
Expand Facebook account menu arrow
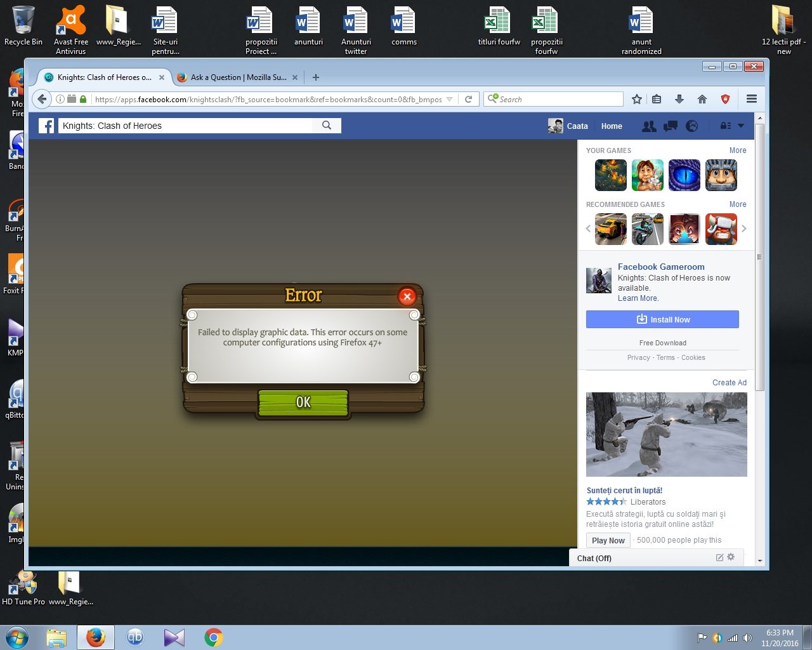pos(741,126)
